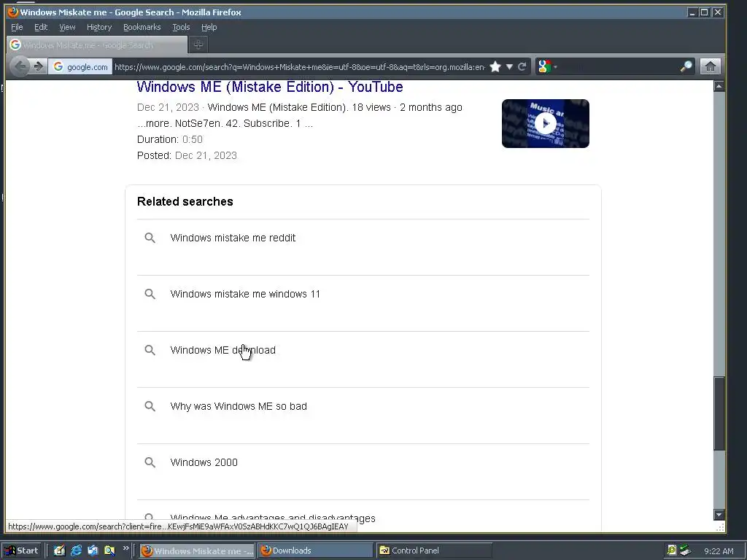Click the Duration: 0:50 text
This screenshot has width=747, height=560.
coord(169,139)
